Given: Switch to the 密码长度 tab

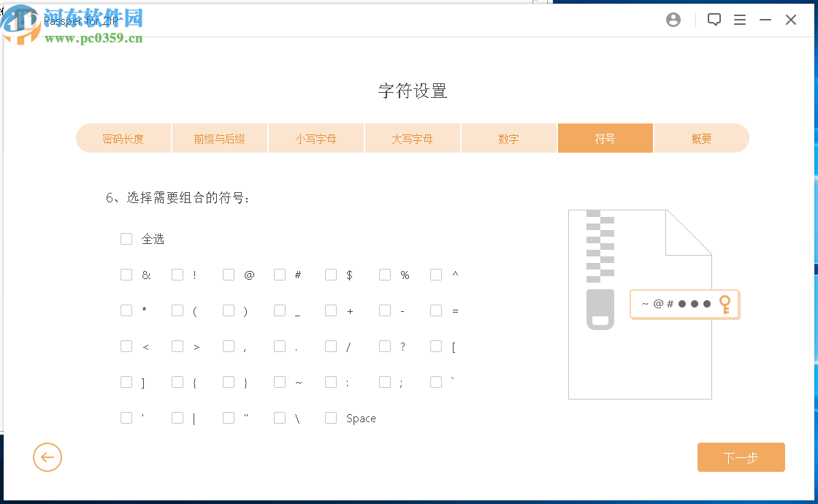Looking at the screenshot, I should click(123, 138).
